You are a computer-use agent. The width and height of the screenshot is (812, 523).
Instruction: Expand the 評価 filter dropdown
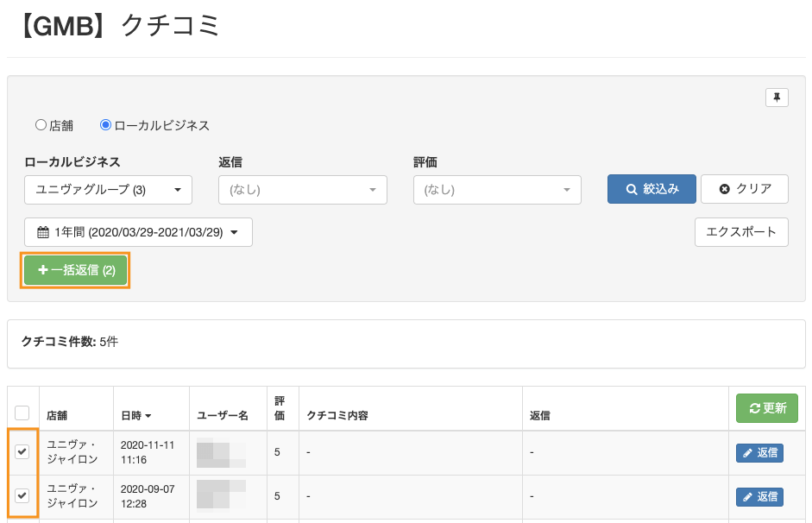pyautogui.click(x=497, y=190)
